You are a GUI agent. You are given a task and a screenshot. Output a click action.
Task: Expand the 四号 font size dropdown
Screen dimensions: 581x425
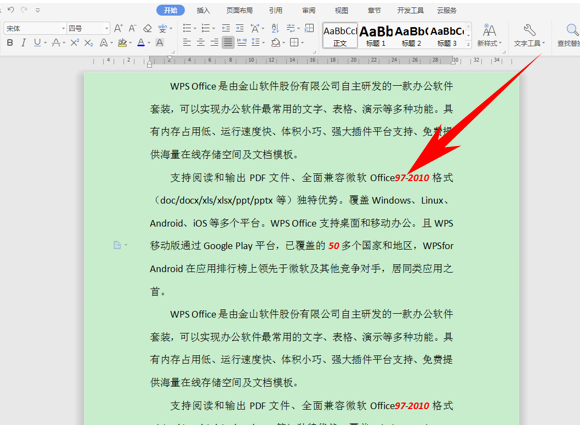pos(106,29)
